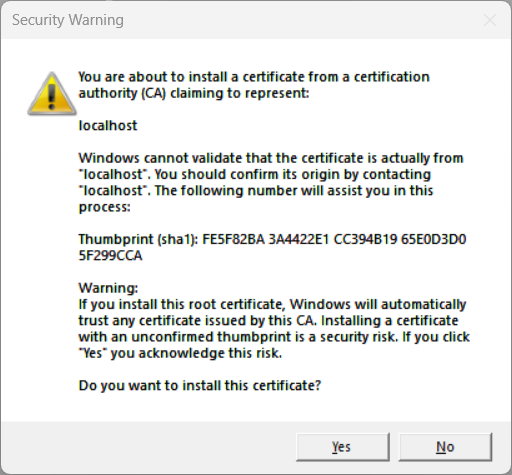Click the "Windows cannot validate" line

(271, 158)
